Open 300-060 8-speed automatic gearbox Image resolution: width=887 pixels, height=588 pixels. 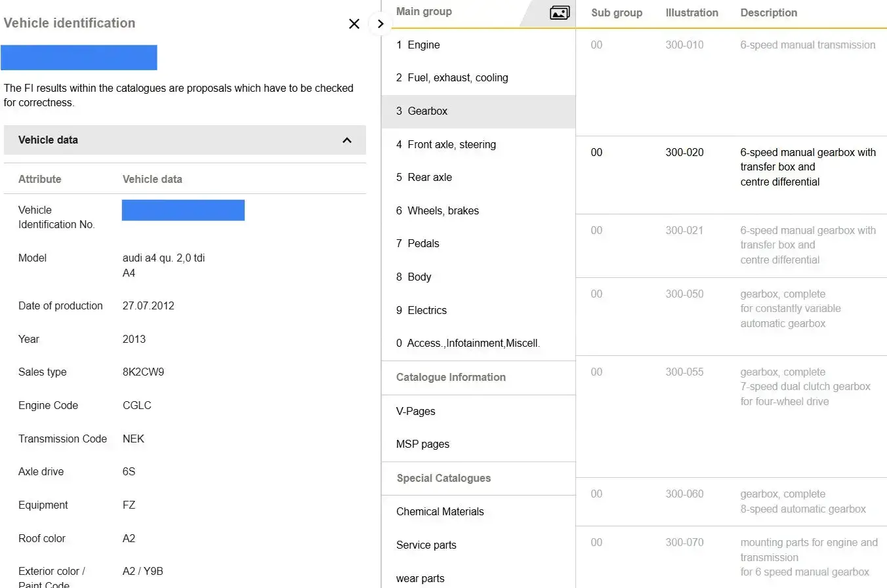(732, 502)
